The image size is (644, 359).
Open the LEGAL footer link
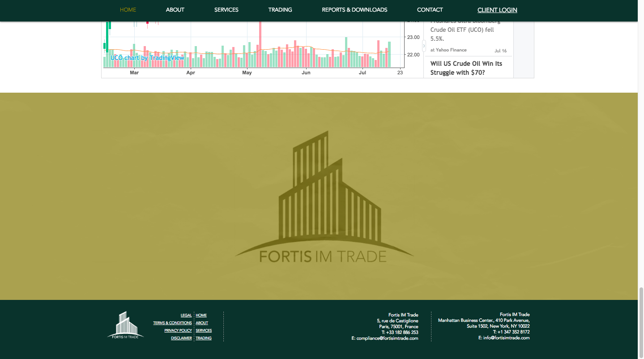[x=186, y=315]
